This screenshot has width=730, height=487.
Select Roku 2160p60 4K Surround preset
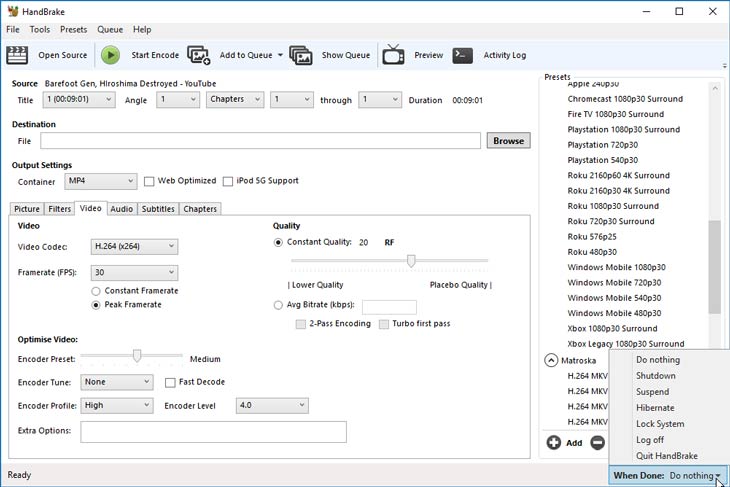point(618,176)
